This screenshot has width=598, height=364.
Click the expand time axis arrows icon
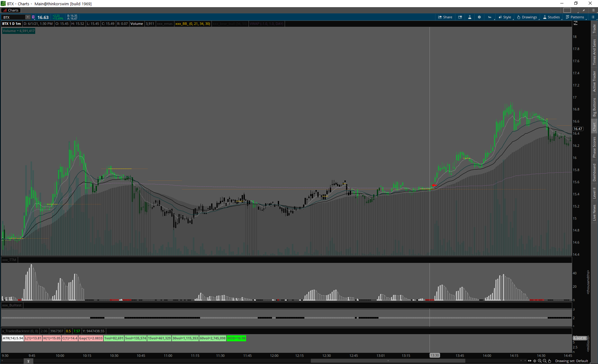[x=530, y=361]
